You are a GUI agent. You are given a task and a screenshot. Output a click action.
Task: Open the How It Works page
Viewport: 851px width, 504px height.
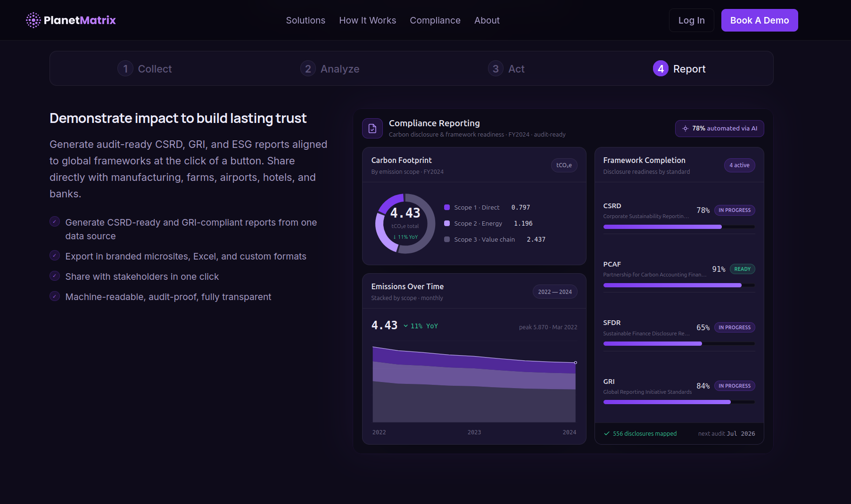click(x=368, y=20)
